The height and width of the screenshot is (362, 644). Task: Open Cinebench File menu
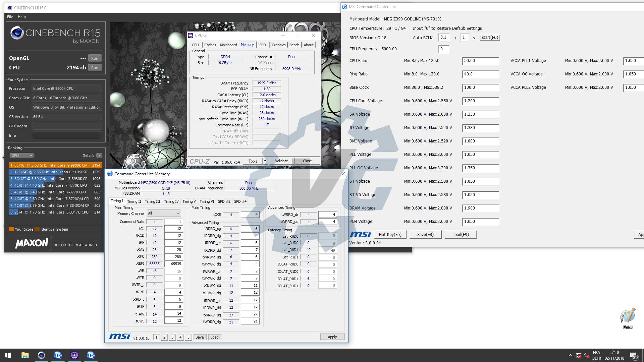tap(10, 17)
